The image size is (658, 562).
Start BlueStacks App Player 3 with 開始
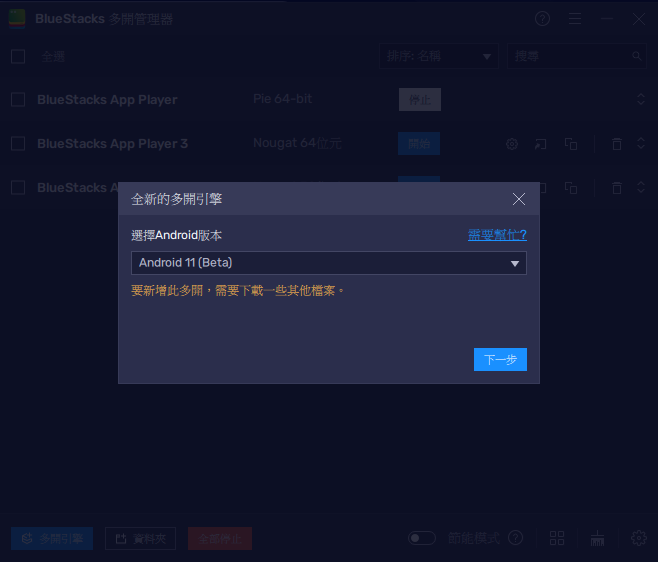(x=419, y=144)
